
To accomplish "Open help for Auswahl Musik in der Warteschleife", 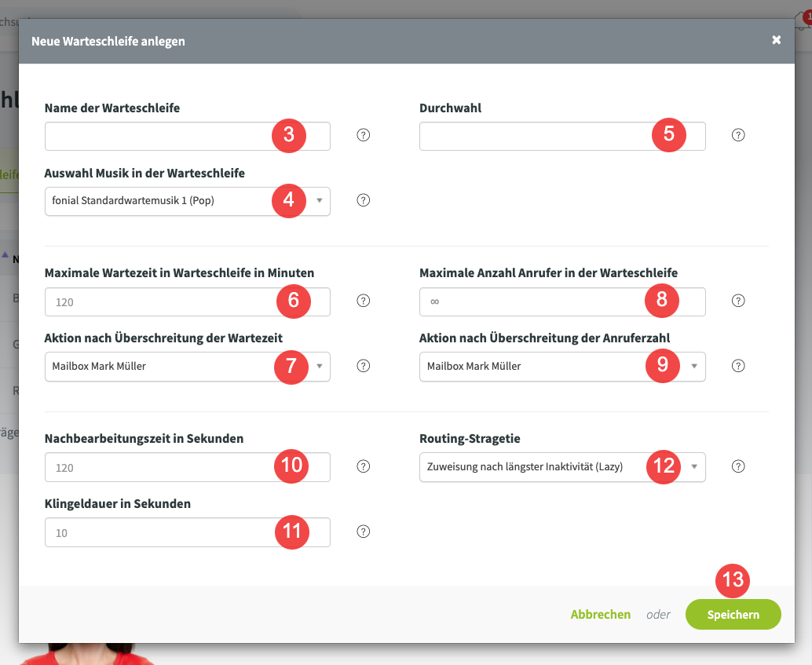I will point(364,200).
